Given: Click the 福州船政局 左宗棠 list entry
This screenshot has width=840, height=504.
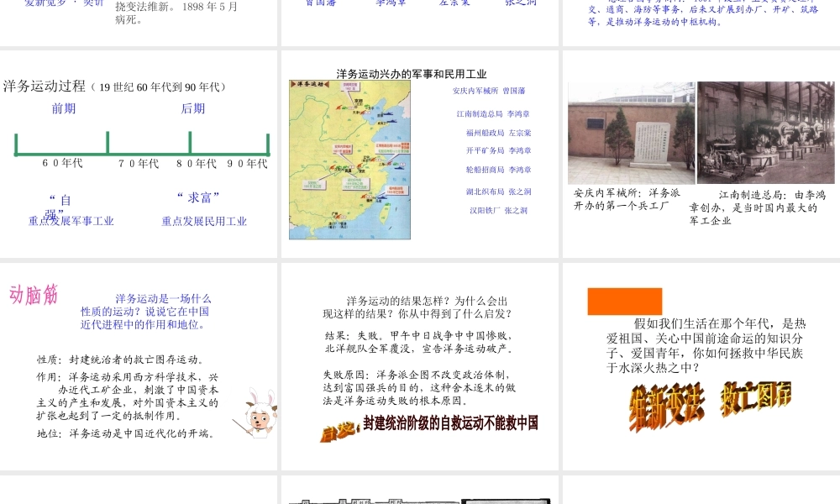Looking at the screenshot, I should coord(498,133).
